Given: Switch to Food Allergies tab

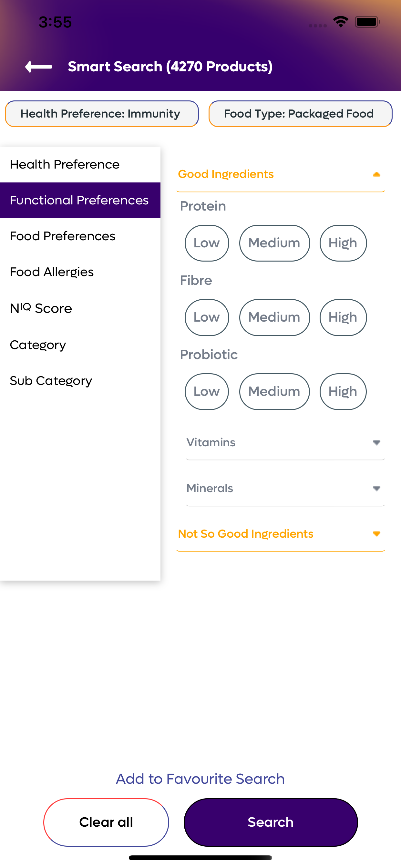Looking at the screenshot, I should (80, 272).
